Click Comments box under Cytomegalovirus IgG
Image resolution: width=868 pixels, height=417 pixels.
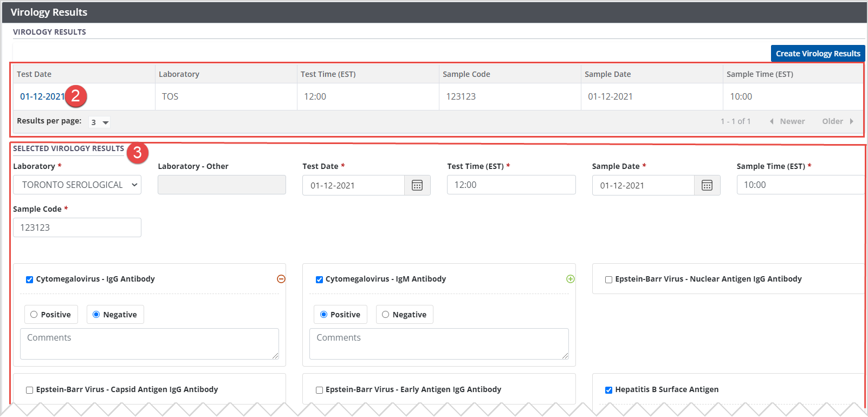pyautogui.click(x=149, y=343)
